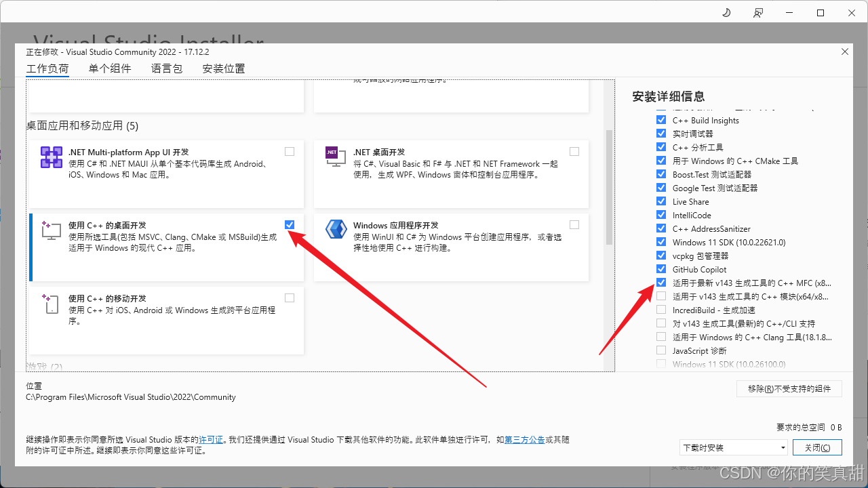
Task: Open the 下载时安装 dropdown
Action: 733,447
